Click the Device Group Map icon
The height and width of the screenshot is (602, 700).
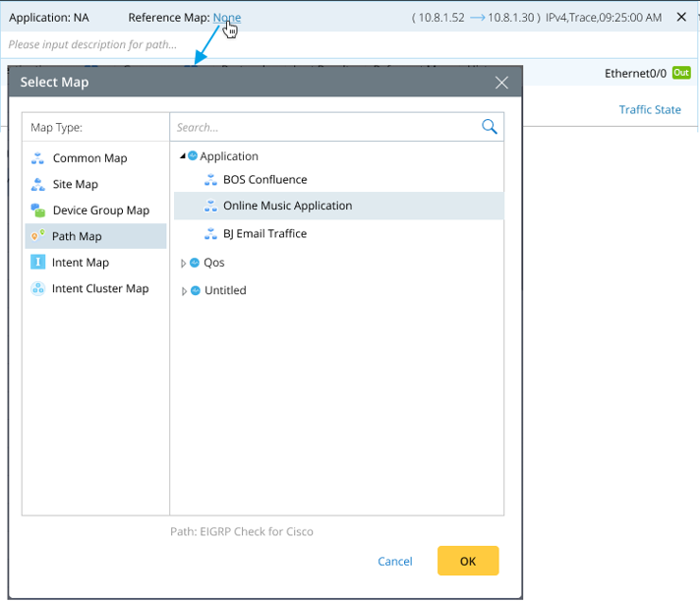[x=38, y=211]
